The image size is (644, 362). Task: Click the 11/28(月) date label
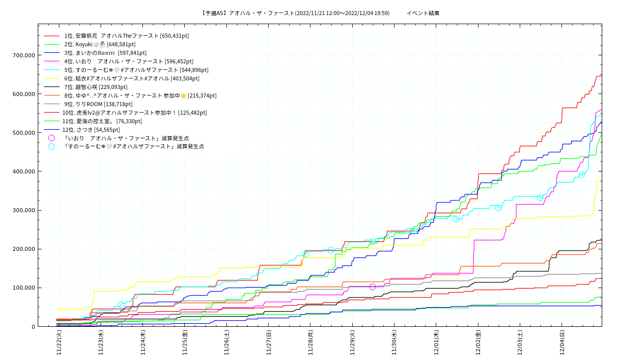tap(310, 343)
